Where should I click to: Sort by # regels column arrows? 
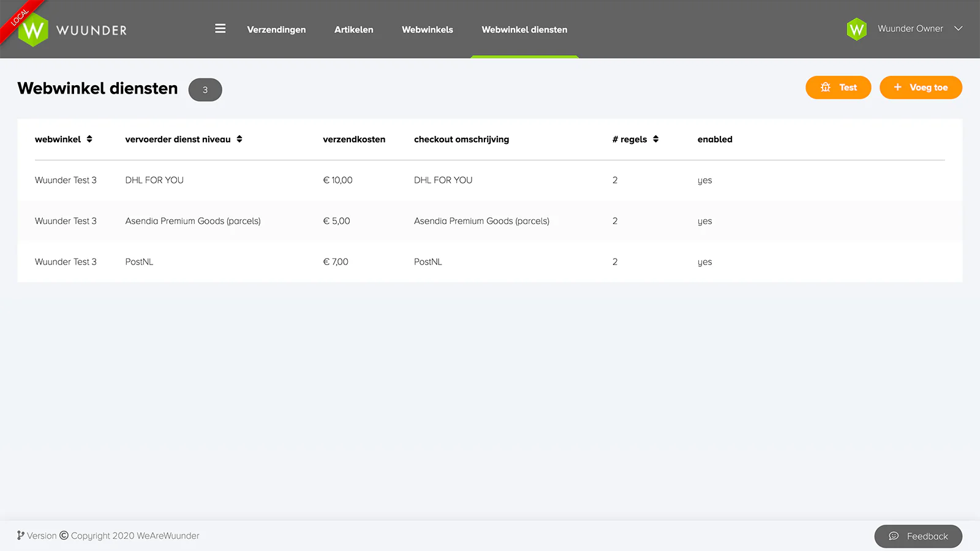pos(656,139)
